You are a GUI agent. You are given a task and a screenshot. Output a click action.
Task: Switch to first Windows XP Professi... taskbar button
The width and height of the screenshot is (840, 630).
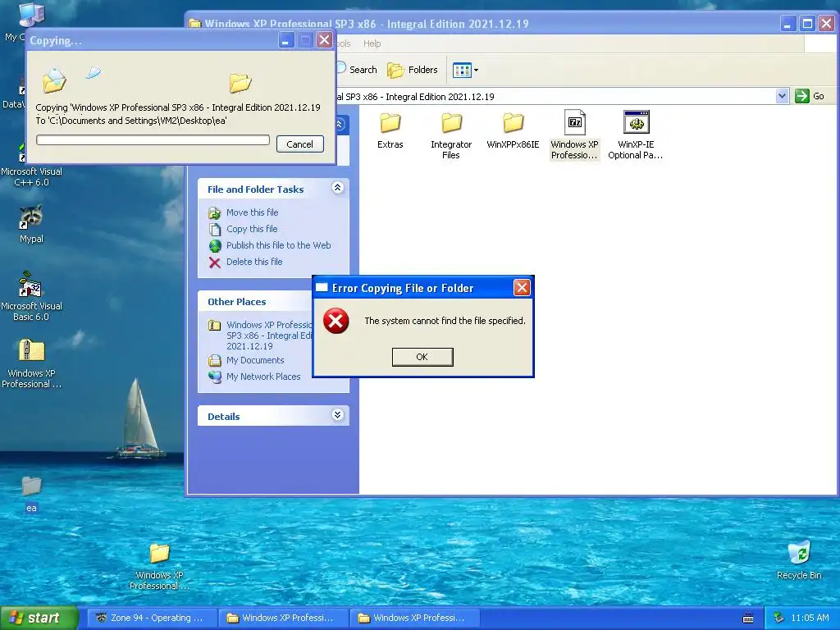[x=283, y=618]
